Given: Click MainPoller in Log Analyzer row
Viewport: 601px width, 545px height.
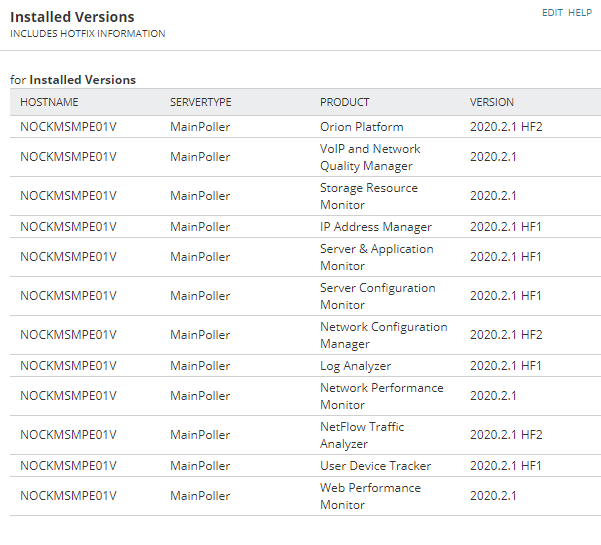Looking at the screenshot, I should point(200,366).
